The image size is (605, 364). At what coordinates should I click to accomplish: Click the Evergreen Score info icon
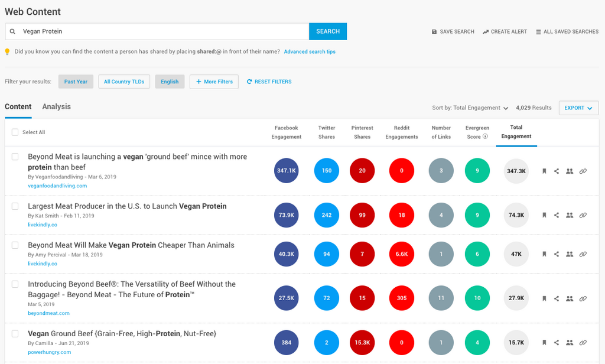point(485,136)
